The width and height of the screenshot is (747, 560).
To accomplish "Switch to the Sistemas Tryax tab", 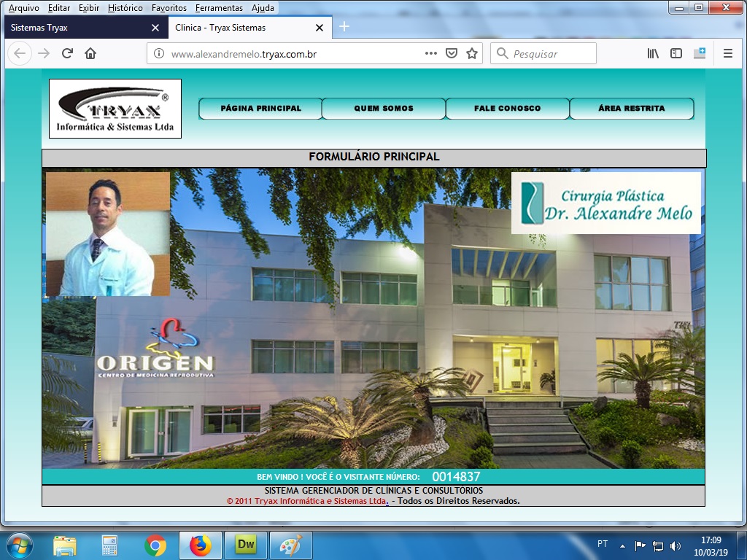I will (86, 28).
